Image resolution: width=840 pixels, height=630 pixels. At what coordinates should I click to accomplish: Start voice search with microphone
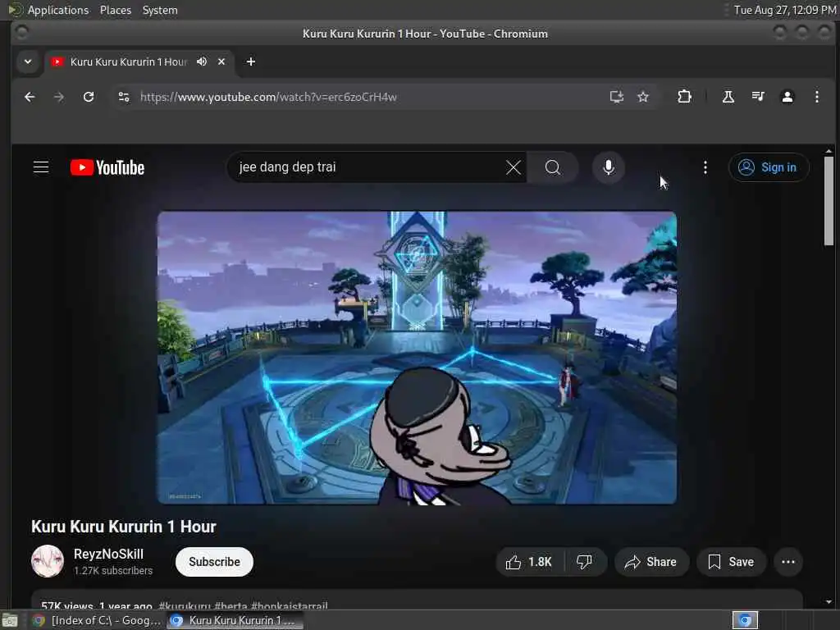pyautogui.click(x=608, y=167)
